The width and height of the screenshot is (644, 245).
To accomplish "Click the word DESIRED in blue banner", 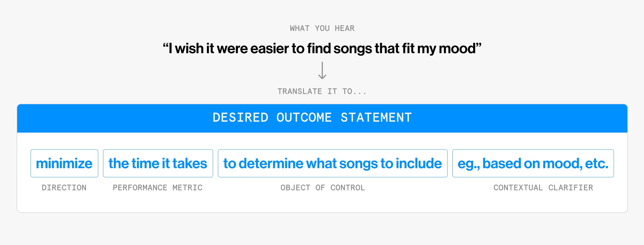I will point(240,118).
